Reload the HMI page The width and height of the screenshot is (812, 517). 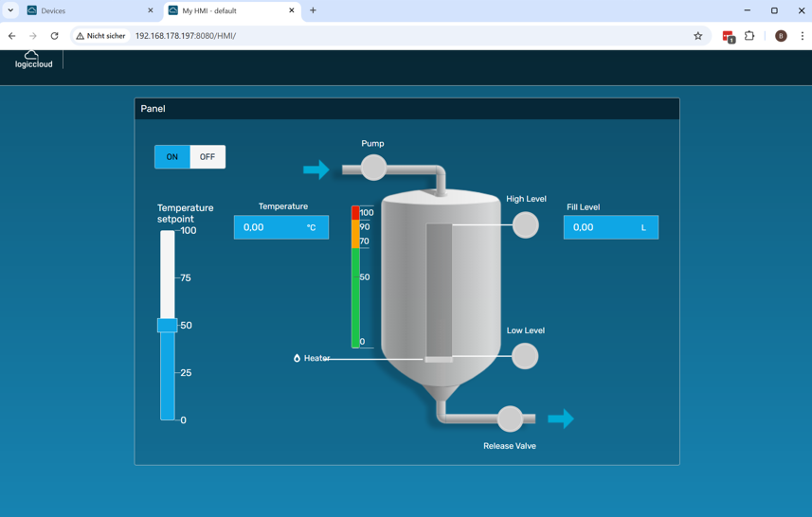[54, 36]
